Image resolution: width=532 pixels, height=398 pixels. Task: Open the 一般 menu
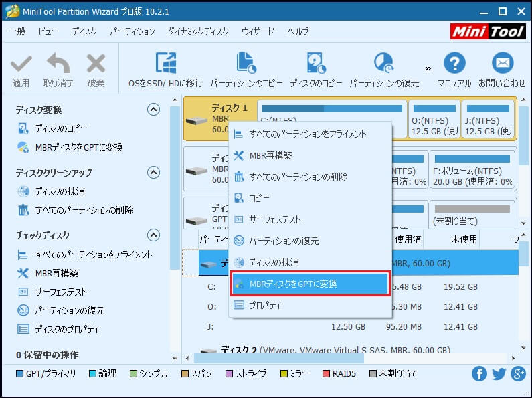point(17,31)
